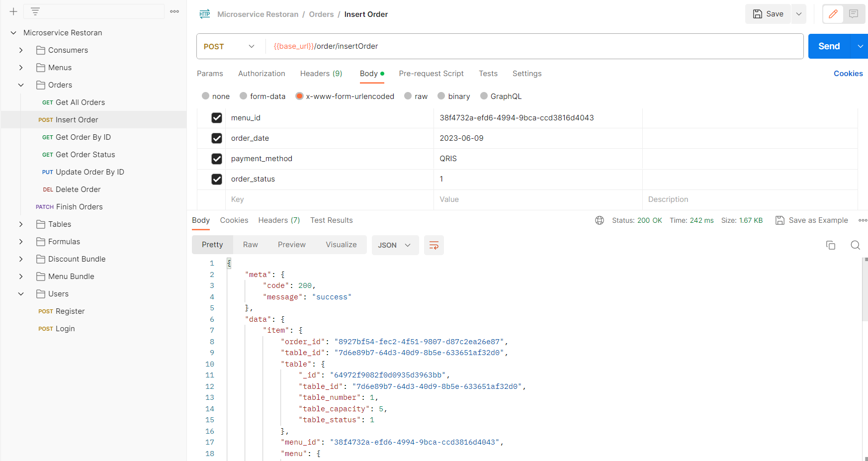868x461 pixels.
Task: Search the response with magnifier icon
Action: tap(855, 245)
